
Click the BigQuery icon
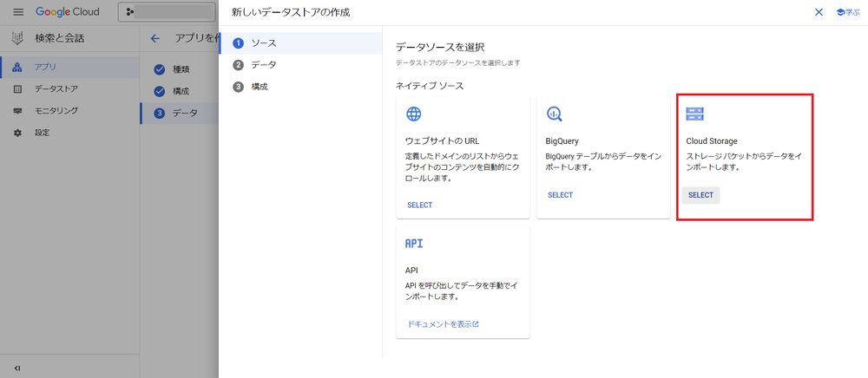pyautogui.click(x=554, y=114)
